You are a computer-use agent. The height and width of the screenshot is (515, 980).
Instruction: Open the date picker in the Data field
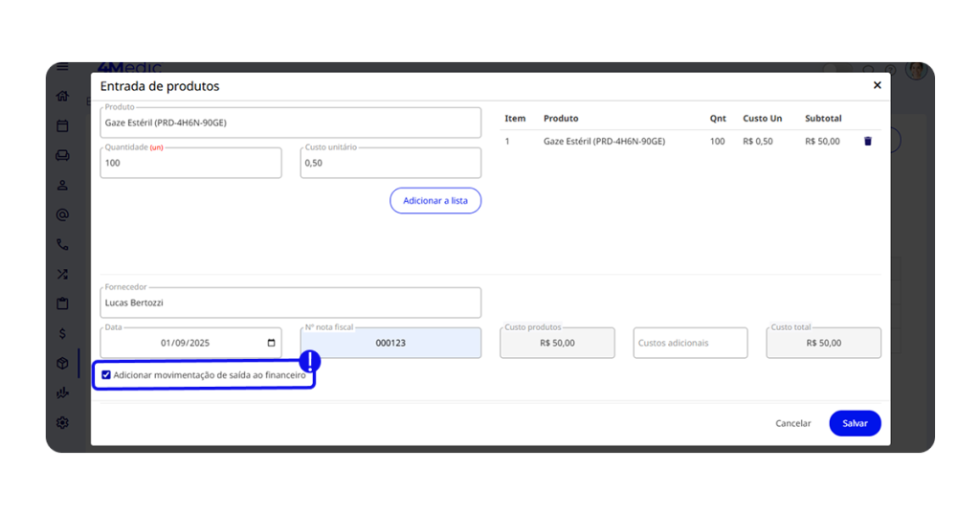point(272,343)
